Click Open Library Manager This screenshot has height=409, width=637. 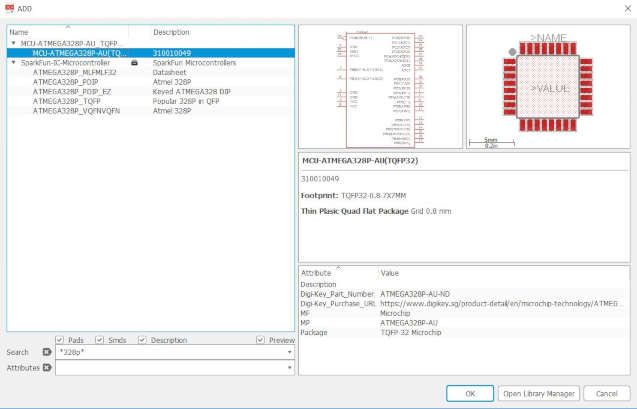tap(539, 394)
